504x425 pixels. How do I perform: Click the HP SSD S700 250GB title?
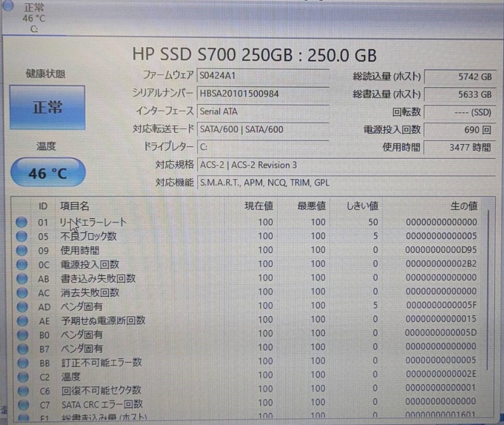point(254,54)
